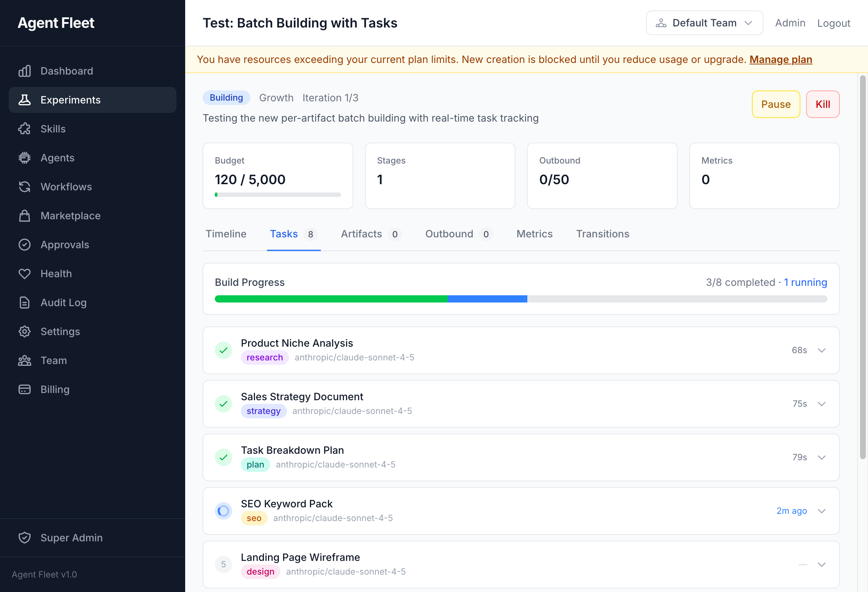The image size is (868, 592).
Task: Open Skills via the puzzle-piece icon
Action: (x=25, y=129)
